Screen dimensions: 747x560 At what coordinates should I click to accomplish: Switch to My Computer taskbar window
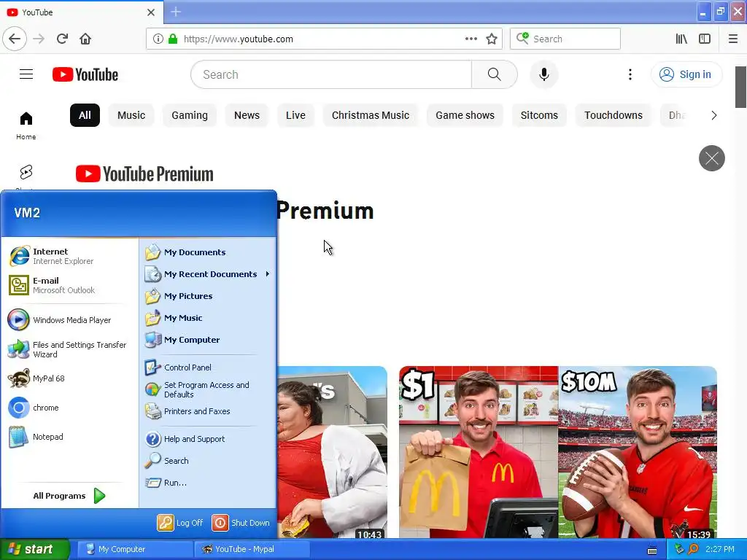coord(135,549)
